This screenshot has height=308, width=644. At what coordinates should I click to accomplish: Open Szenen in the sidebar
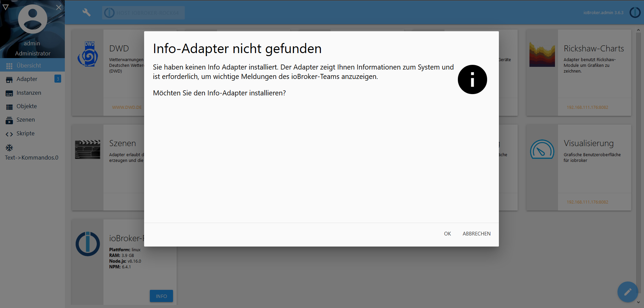(32, 120)
